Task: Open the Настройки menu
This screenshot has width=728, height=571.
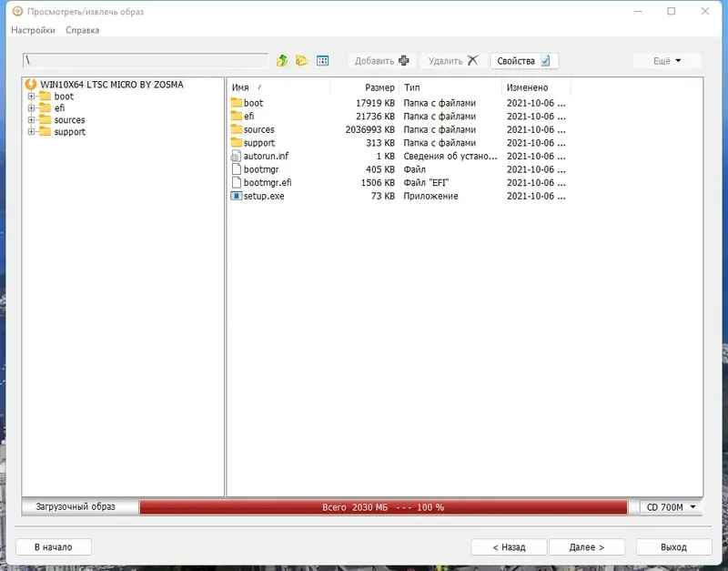Action: 33,30
